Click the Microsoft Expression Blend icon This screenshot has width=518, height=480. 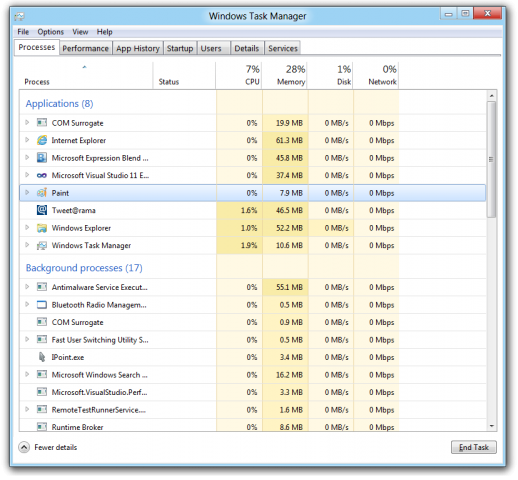[42, 158]
